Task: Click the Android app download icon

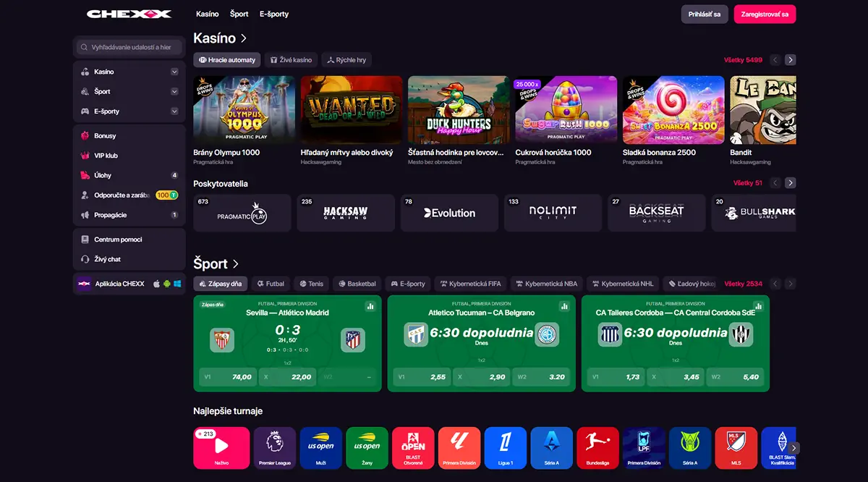Action: pyautogui.click(x=167, y=284)
